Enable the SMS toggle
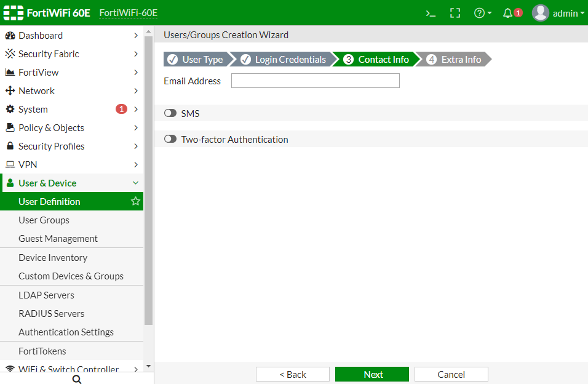The width and height of the screenshot is (588, 384). click(170, 113)
